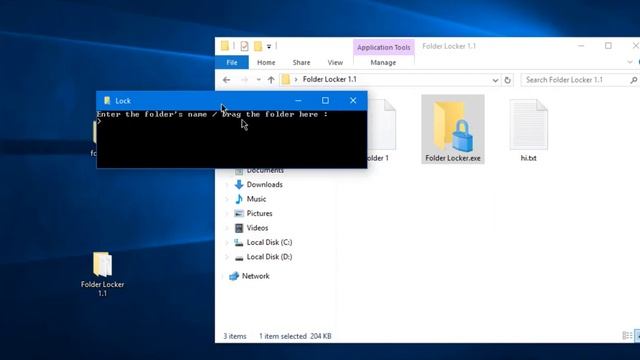Go up one folder level

271,80
